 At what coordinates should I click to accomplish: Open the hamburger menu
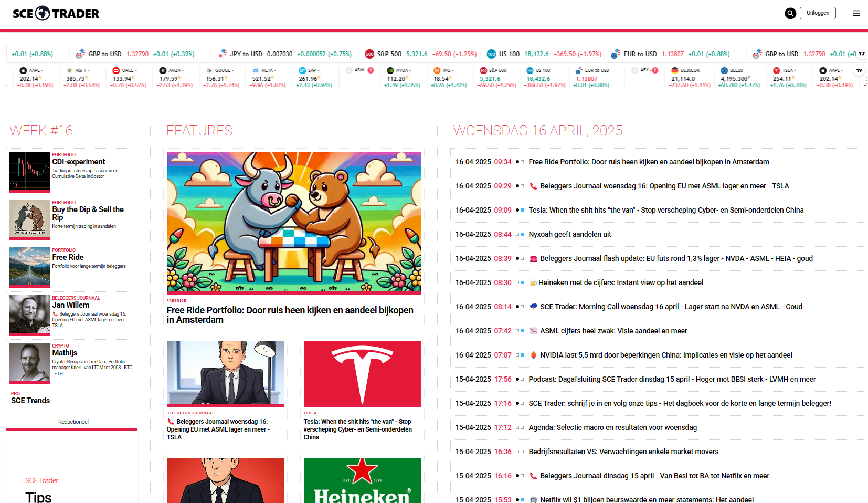(x=856, y=13)
